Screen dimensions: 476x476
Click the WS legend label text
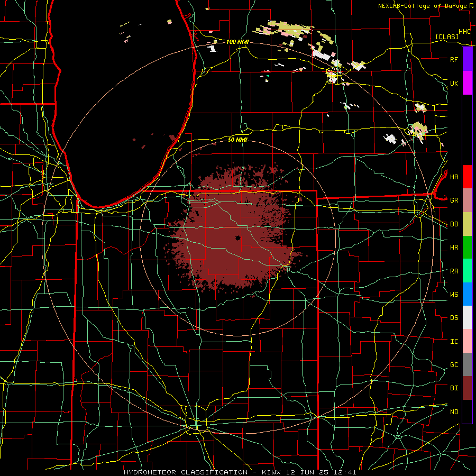point(454,294)
